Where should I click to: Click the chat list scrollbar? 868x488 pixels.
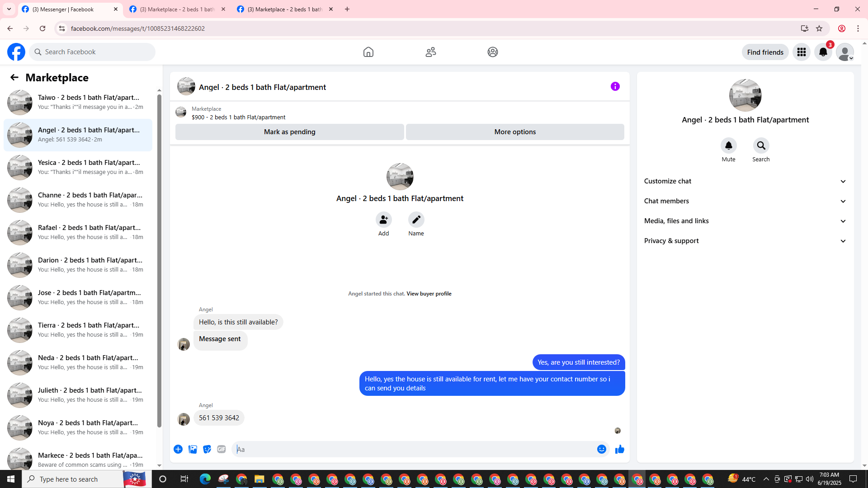tap(159, 260)
